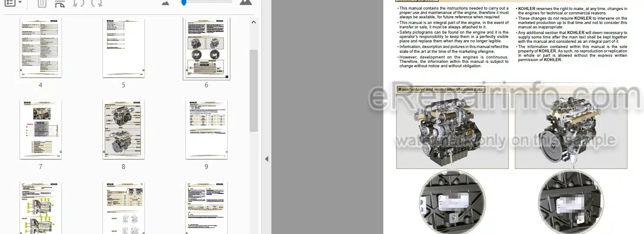Click the paragraph starting "KOHLER reserves the right"
Viewport: 644px width, 234px height.
572,11
